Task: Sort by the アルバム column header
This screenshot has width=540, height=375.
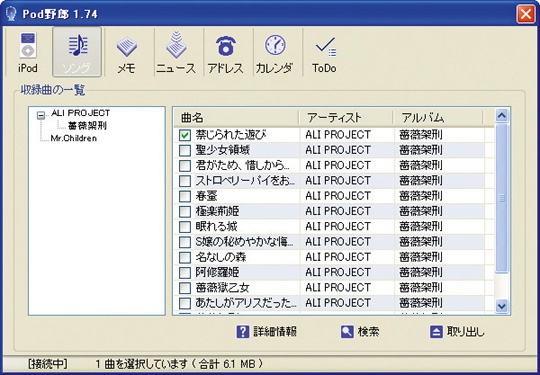Action: (438, 118)
